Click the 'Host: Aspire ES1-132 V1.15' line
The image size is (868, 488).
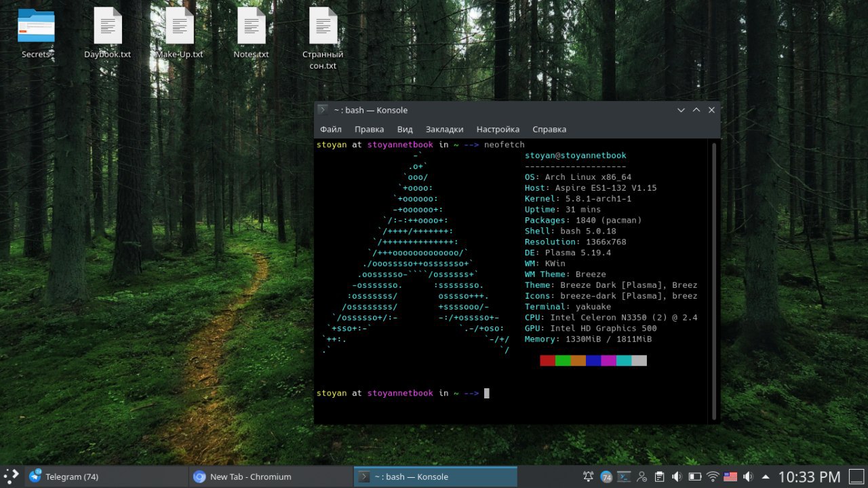(x=591, y=188)
